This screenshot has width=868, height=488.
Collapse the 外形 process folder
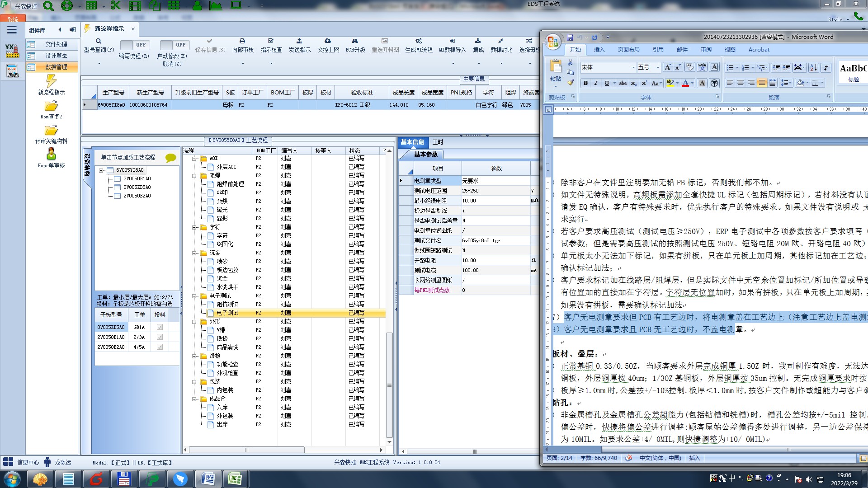tap(194, 322)
